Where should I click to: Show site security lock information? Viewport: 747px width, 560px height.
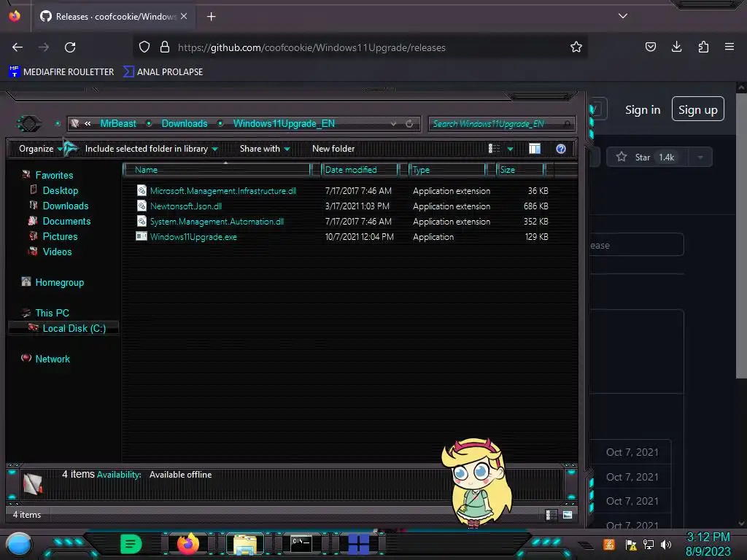tap(164, 47)
